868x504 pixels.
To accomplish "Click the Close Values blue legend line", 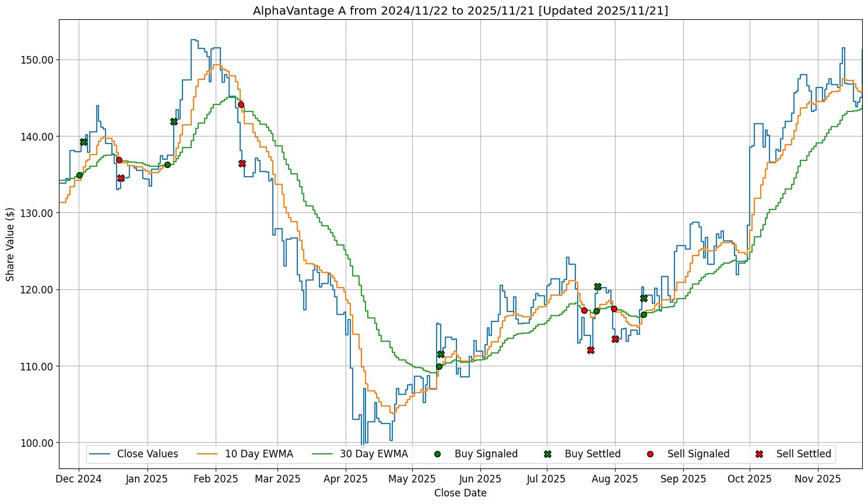I will 100,454.
